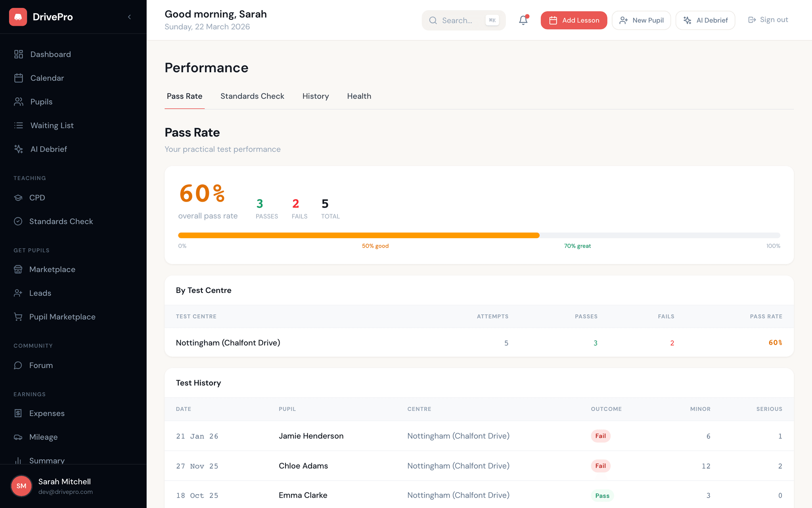Image resolution: width=812 pixels, height=508 pixels.
Task: Open the Forum chat icon
Action: click(18, 365)
